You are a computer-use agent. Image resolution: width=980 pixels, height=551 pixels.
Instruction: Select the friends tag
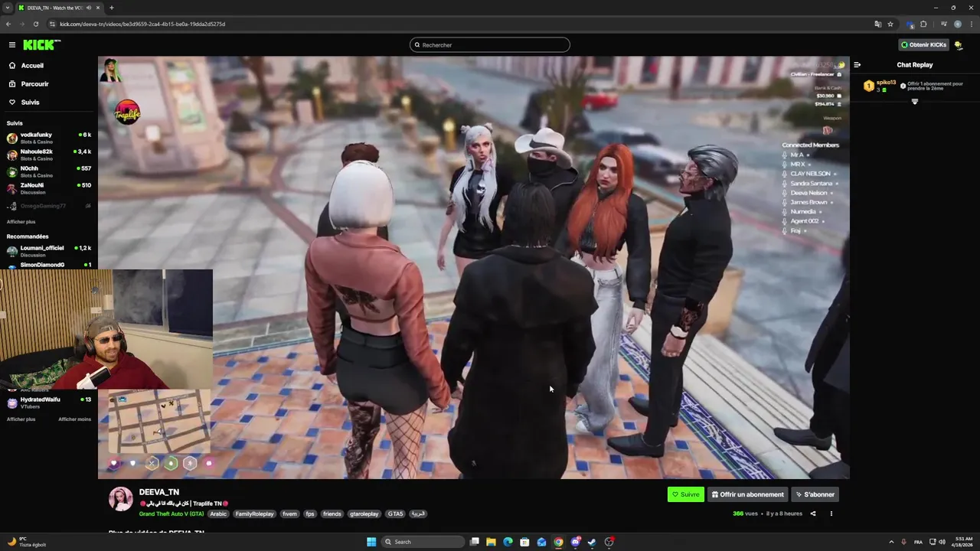pos(332,514)
